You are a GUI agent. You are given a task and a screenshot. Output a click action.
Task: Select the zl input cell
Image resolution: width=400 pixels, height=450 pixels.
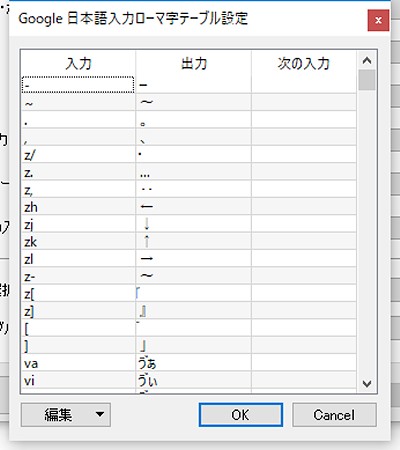pyautogui.click(x=79, y=259)
